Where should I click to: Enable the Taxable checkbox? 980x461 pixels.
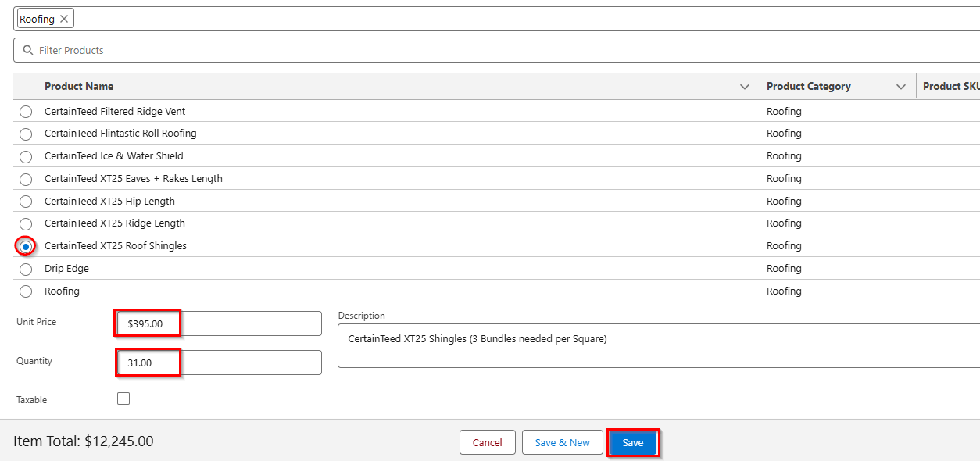[x=123, y=398]
